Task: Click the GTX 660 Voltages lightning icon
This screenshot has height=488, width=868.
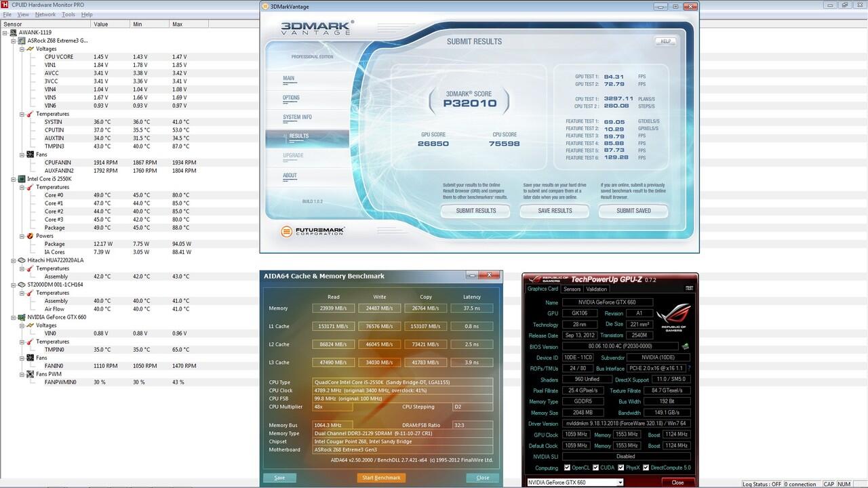Action: pos(30,325)
